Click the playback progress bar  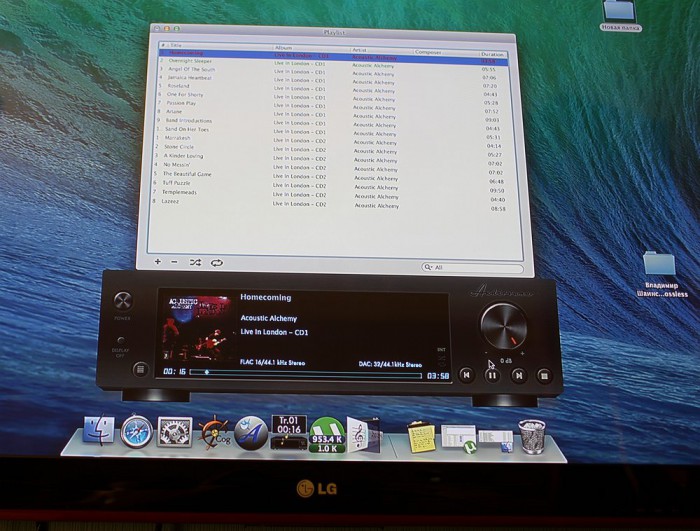coord(305,373)
